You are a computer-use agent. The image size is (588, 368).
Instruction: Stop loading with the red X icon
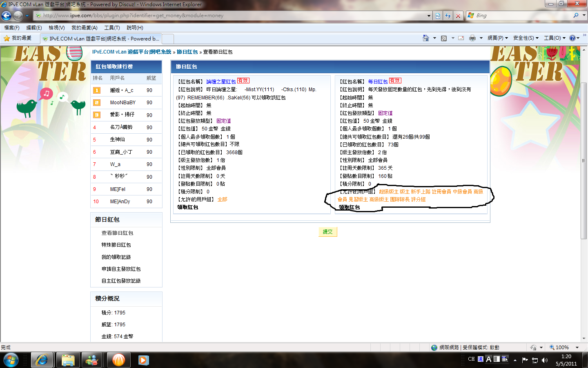tap(458, 16)
